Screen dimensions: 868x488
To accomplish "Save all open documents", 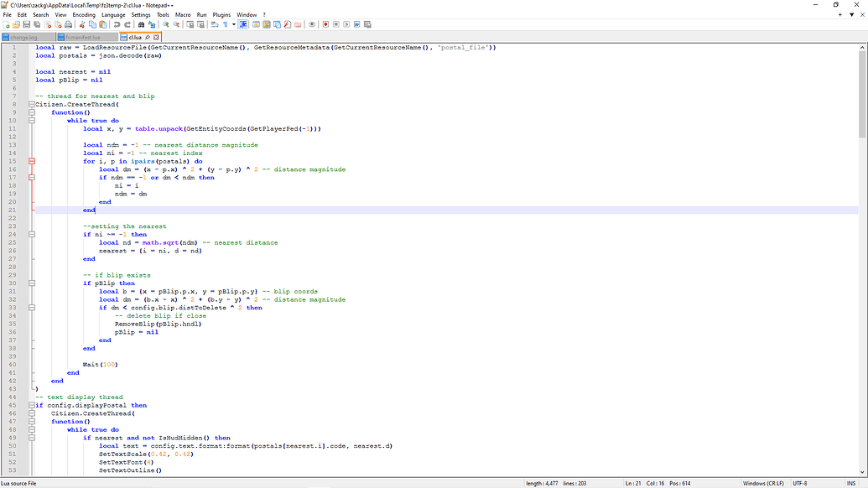I will (39, 24).
